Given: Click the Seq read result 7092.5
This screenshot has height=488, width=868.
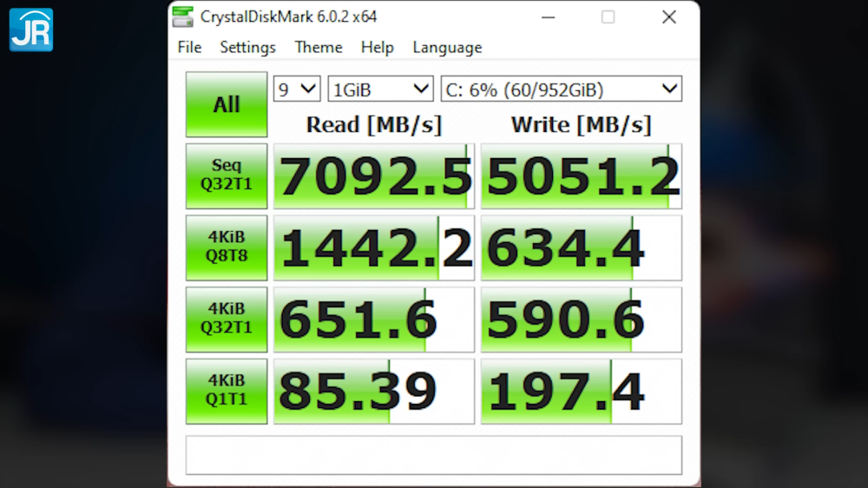Looking at the screenshot, I should (x=374, y=176).
